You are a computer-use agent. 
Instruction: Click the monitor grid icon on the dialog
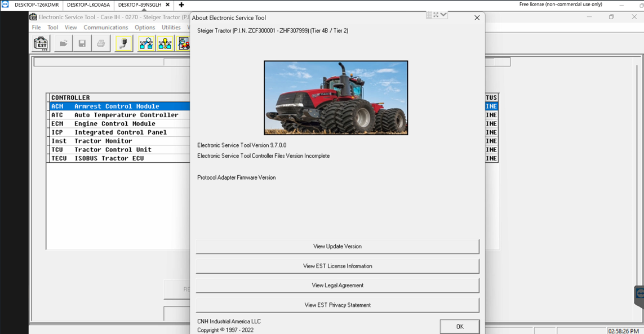(x=429, y=15)
